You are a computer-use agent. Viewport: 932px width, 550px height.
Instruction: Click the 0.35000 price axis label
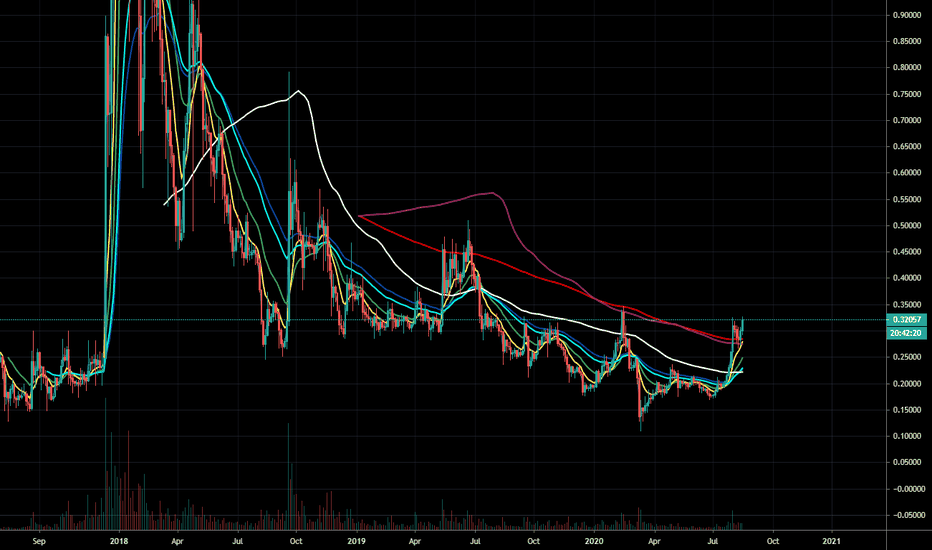click(x=908, y=304)
